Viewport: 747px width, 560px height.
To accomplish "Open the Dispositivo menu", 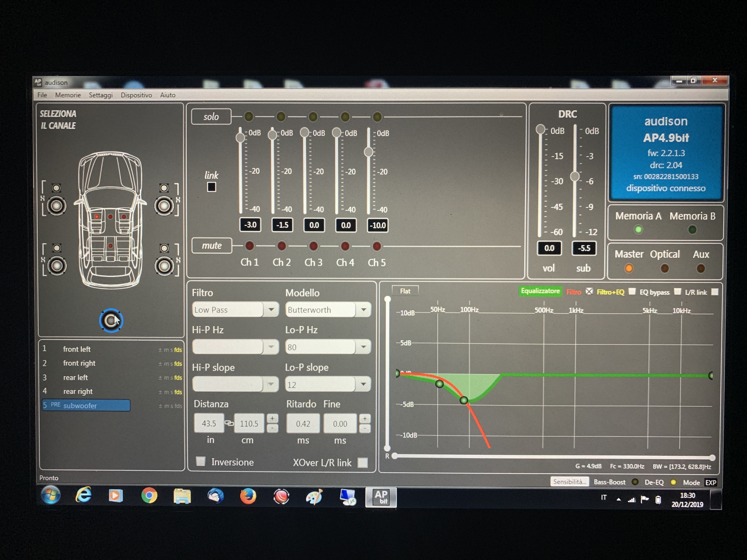I will click(136, 95).
